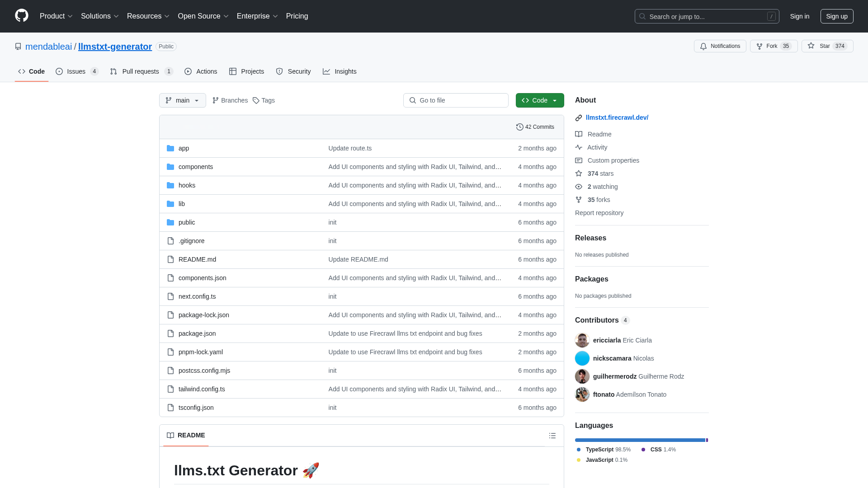Open the pnpm-lock.yaml file
The height and width of the screenshot is (488, 868).
coord(201,352)
